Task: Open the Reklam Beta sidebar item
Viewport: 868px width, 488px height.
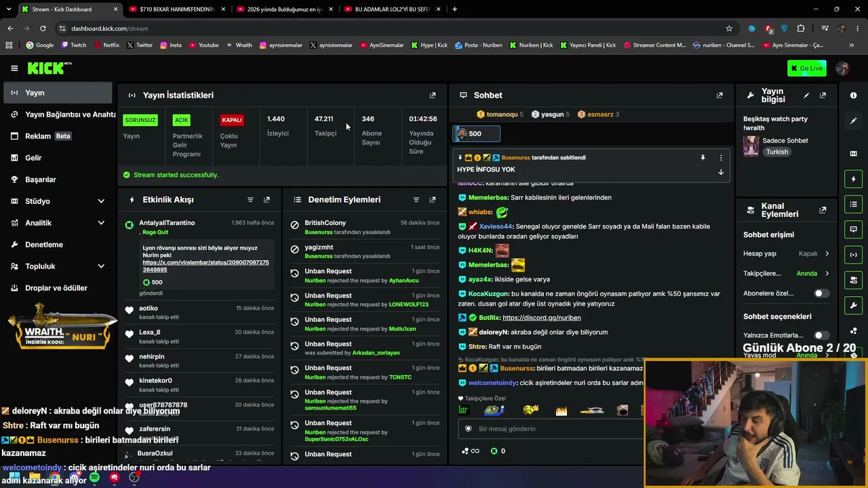Action: pyautogui.click(x=58, y=136)
